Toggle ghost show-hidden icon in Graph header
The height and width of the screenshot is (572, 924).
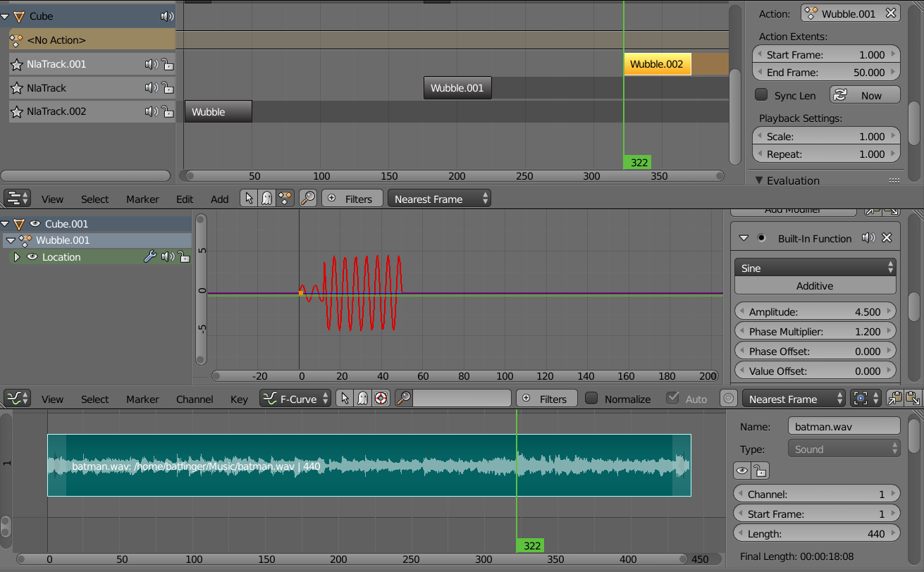tap(362, 399)
